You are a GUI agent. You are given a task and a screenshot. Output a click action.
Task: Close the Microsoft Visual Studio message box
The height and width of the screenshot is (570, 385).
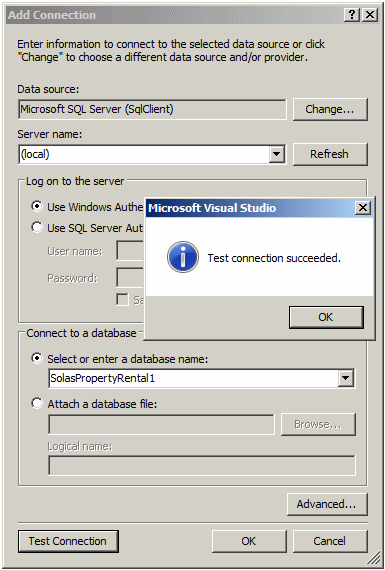pos(362,208)
